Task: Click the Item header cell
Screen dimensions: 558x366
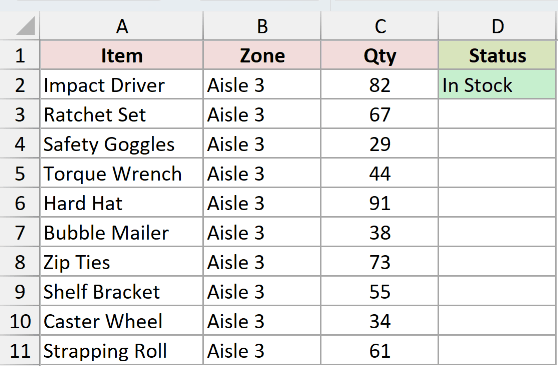Action: [121, 55]
